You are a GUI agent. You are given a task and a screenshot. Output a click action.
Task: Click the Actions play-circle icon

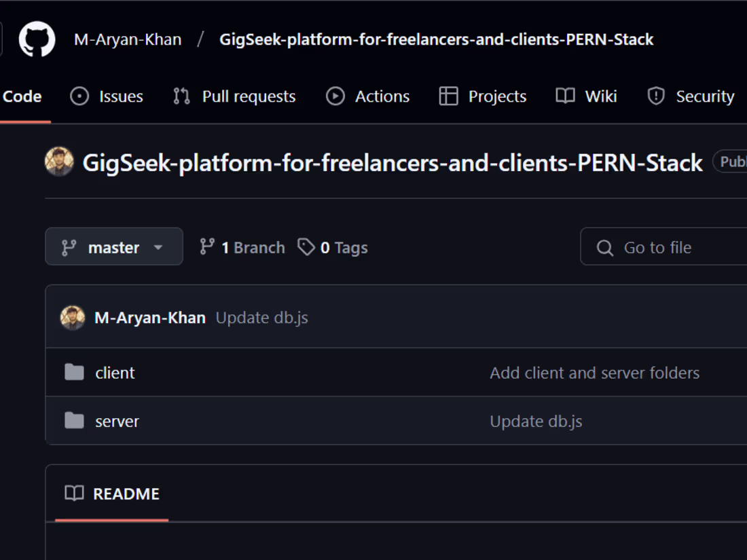coord(335,96)
